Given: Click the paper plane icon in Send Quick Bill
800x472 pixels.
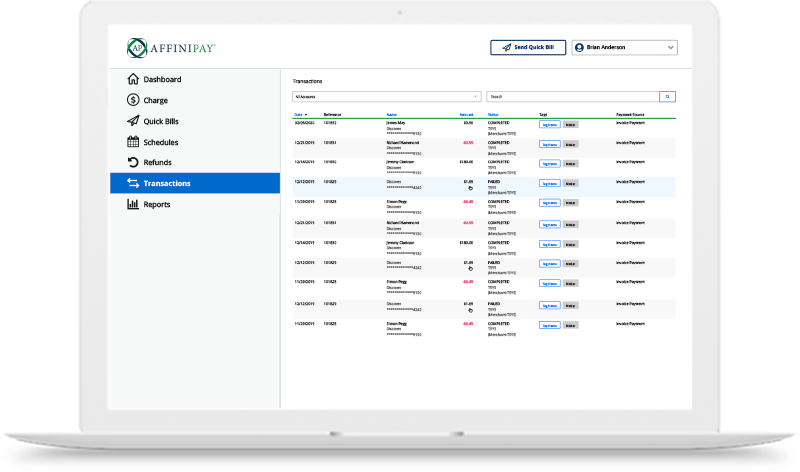Looking at the screenshot, I should pyautogui.click(x=506, y=47).
